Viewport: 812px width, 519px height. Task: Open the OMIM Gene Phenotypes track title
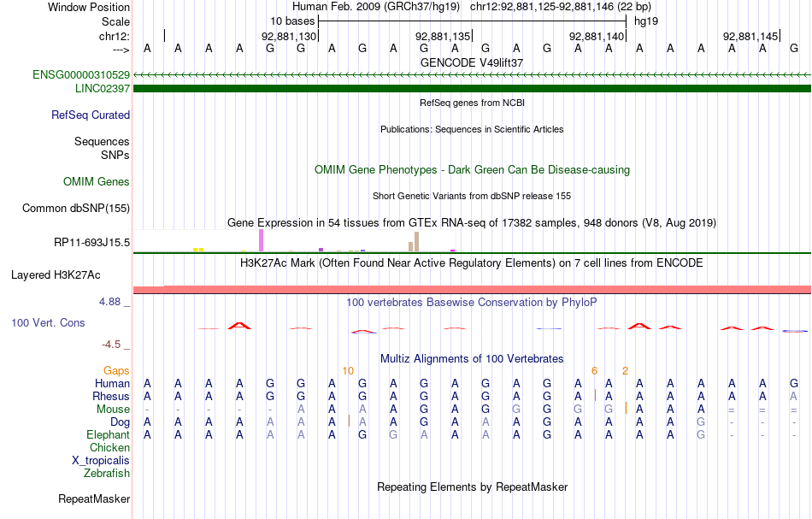click(472, 170)
